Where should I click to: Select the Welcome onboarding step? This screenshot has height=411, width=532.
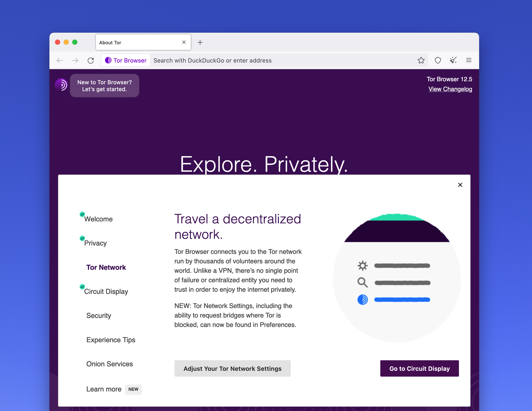click(x=98, y=219)
